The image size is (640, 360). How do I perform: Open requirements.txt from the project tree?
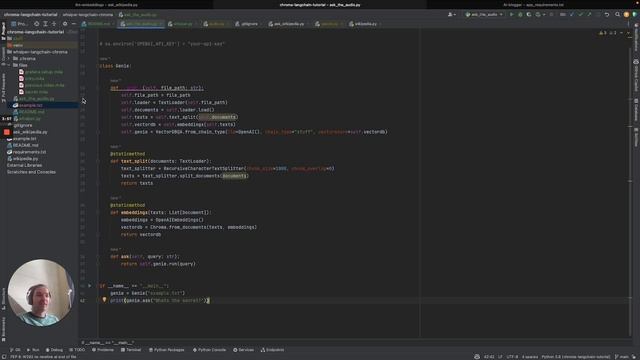(x=27, y=152)
